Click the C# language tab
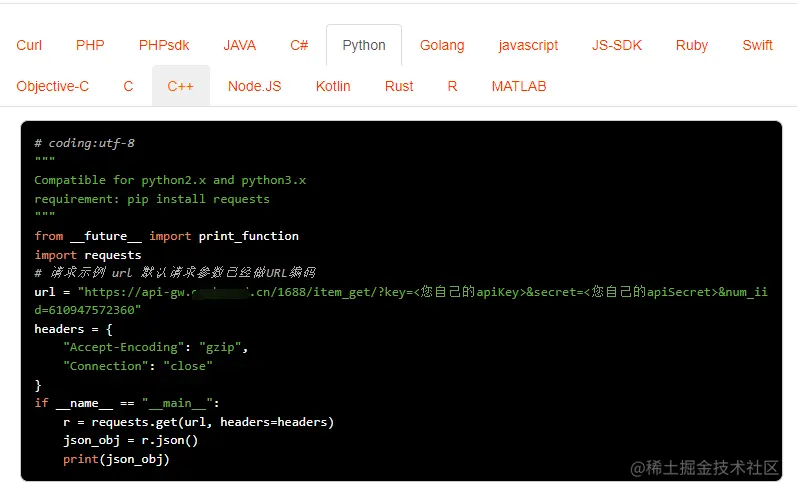797x495 pixels. [299, 45]
